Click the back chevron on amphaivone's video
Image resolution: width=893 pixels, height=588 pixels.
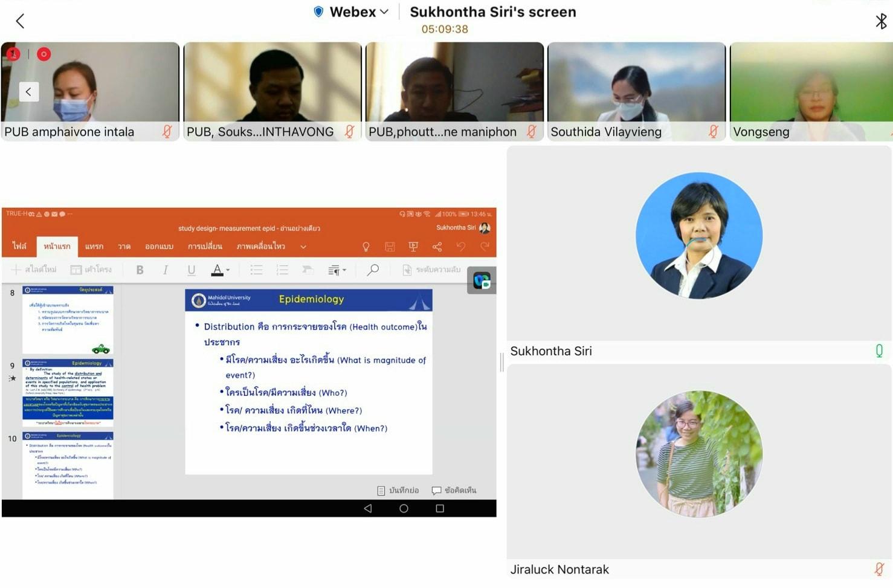coord(28,92)
